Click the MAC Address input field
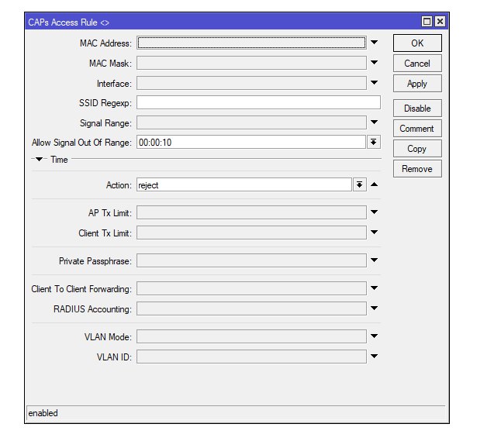 click(251, 43)
